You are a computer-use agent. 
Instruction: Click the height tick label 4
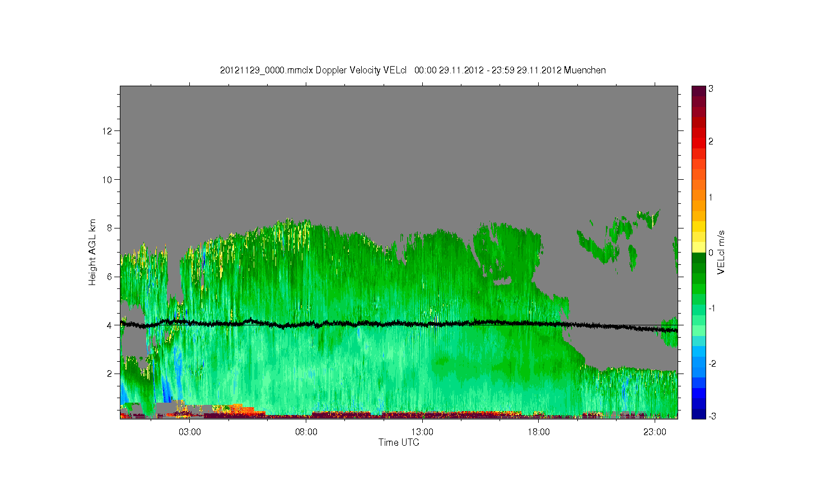pos(110,325)
